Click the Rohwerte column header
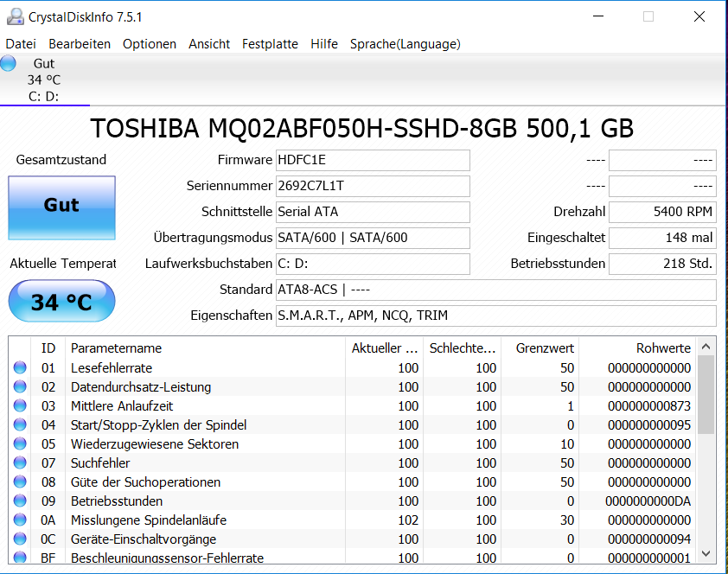This screenshot has width=728, height=574. [x=637, y=348]
